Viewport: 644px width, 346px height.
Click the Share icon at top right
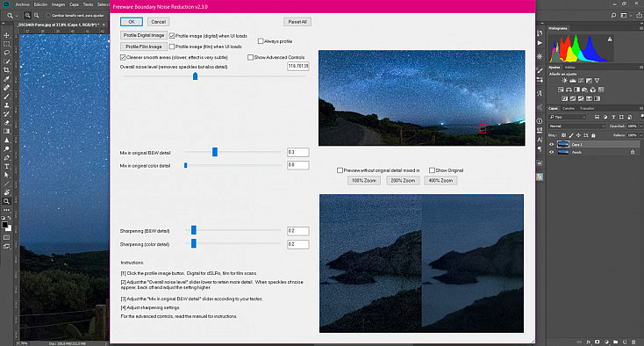click(640, 15)
